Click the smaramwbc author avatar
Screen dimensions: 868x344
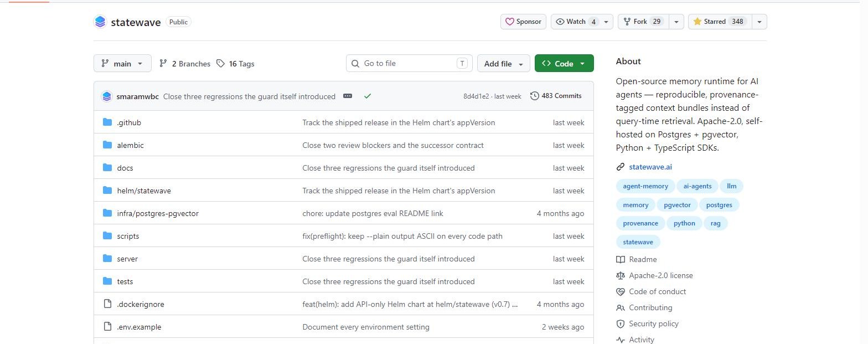pyautogui.click(x=107, y=96)
